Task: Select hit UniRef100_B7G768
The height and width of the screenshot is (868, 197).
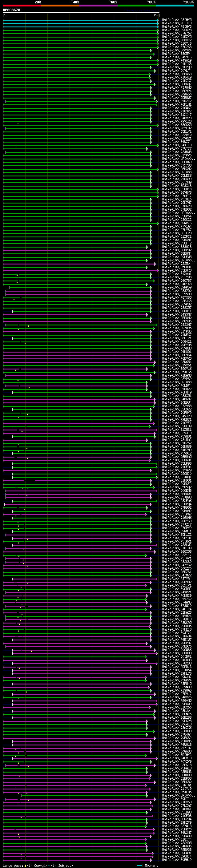Action: tap(177, 47)
